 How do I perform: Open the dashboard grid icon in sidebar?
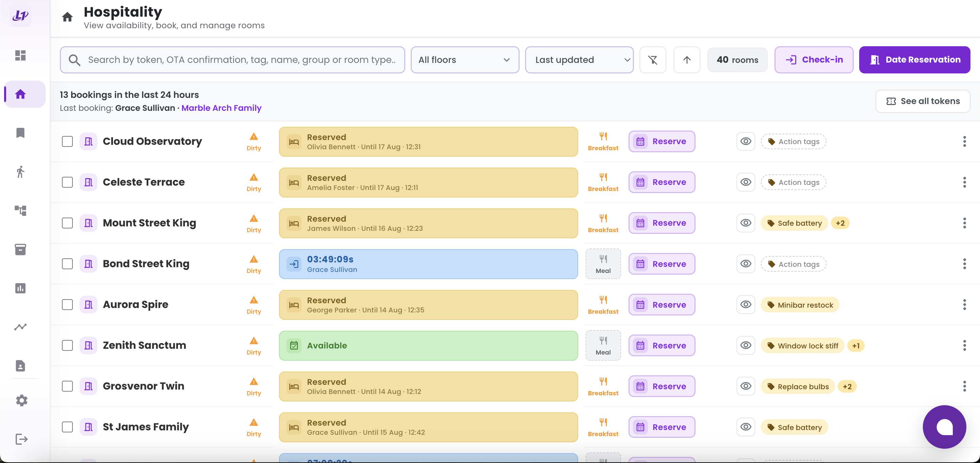pos(20,55)
